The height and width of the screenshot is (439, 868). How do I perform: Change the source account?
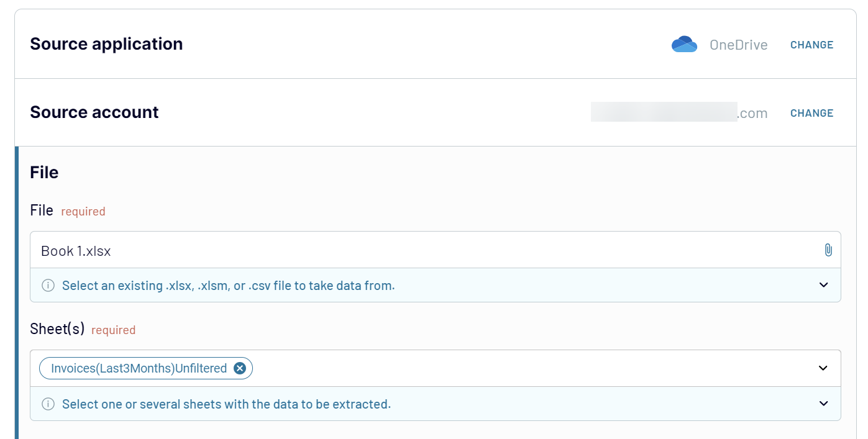811,113
